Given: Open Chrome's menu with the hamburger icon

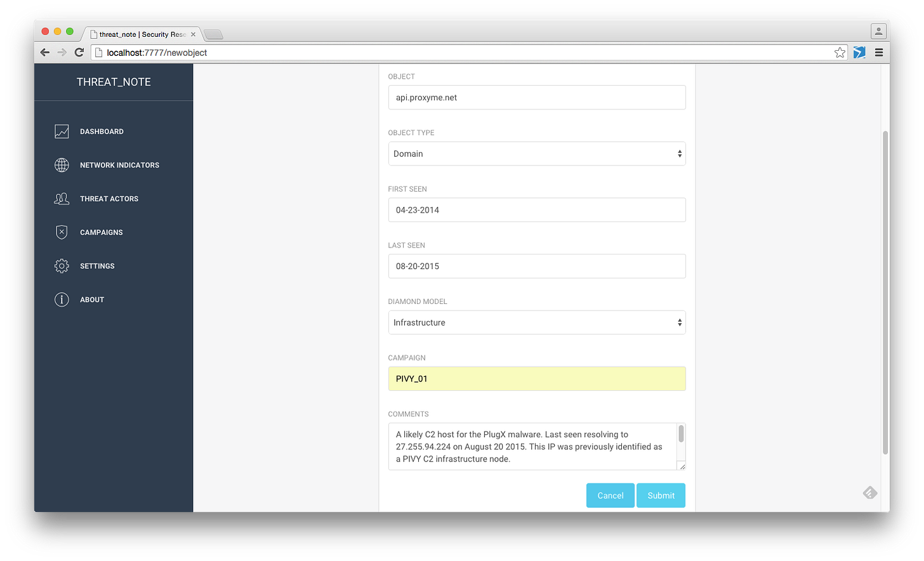Looking at the screenshot, I should pos(880,53).
